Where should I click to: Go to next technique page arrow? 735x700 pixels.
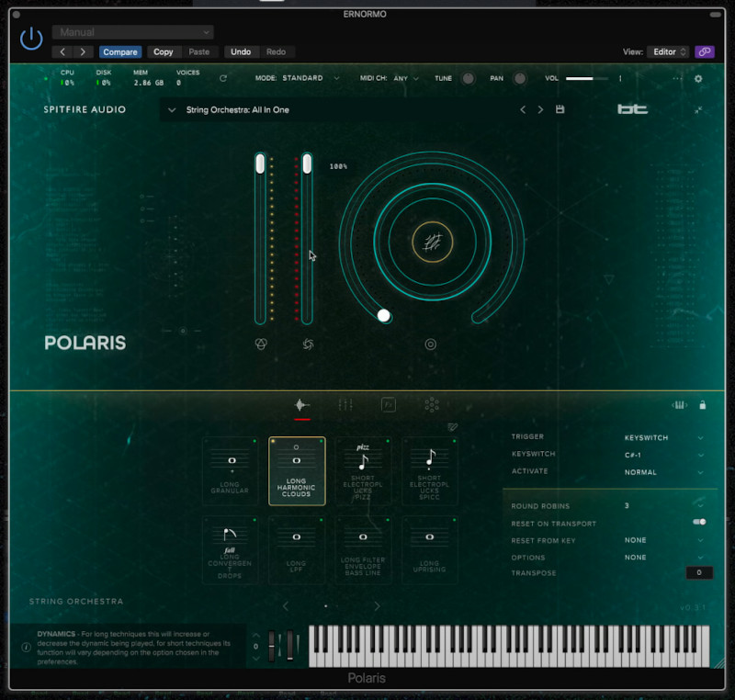click(377, 605)
